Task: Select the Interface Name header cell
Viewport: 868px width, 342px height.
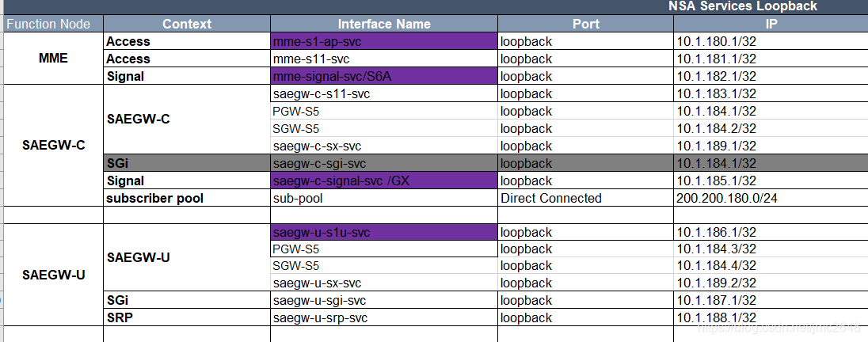Action: click(x=384, y=24)
